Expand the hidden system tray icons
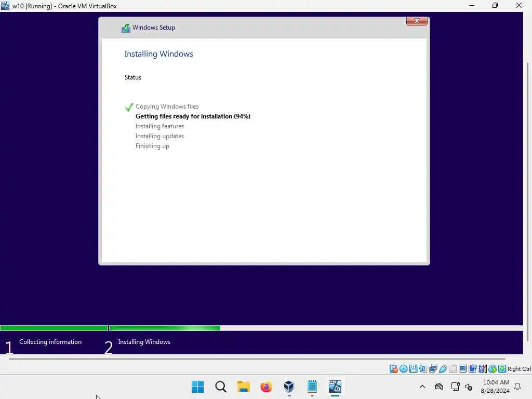The width and height of the screenshot is (532, 399). (422, 387)
